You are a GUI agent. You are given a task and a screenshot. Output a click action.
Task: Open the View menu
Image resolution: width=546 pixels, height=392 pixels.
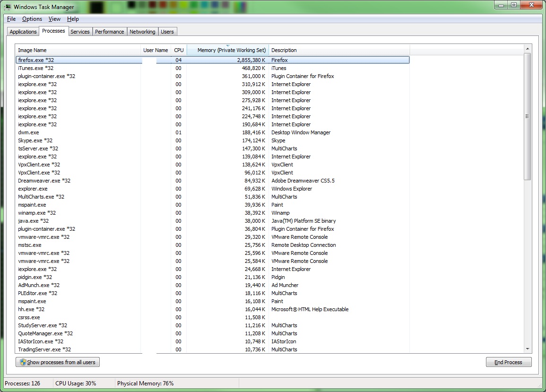tap(54, 19)
